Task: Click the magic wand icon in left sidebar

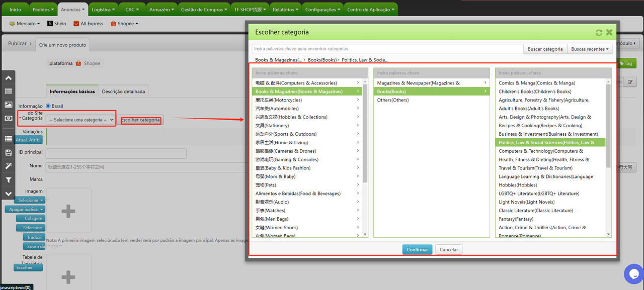Action: 9,166
